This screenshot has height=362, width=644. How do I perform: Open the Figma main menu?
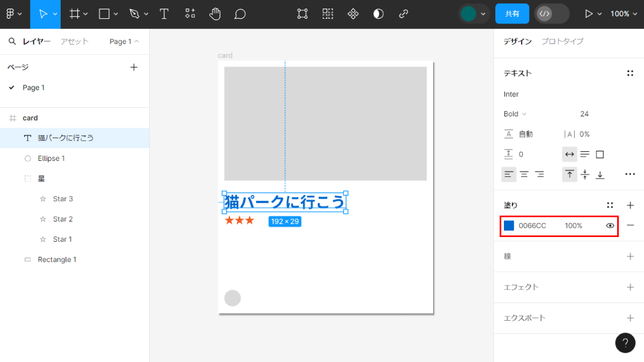[13, 14]
